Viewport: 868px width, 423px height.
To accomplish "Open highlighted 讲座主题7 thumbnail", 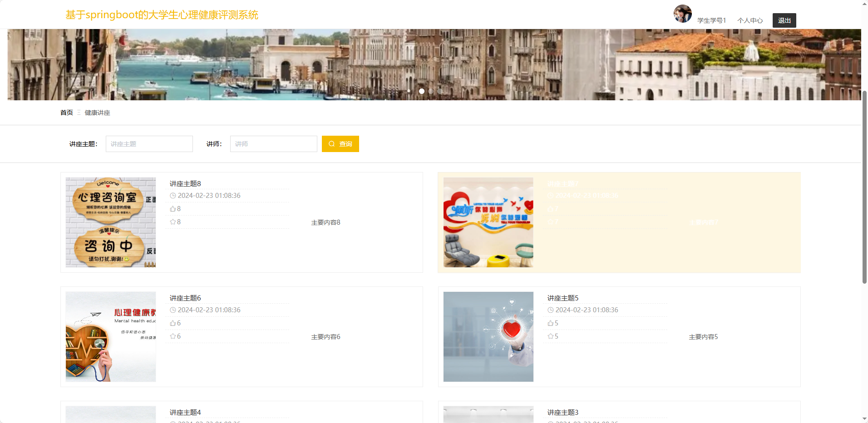I will [488, 222].
